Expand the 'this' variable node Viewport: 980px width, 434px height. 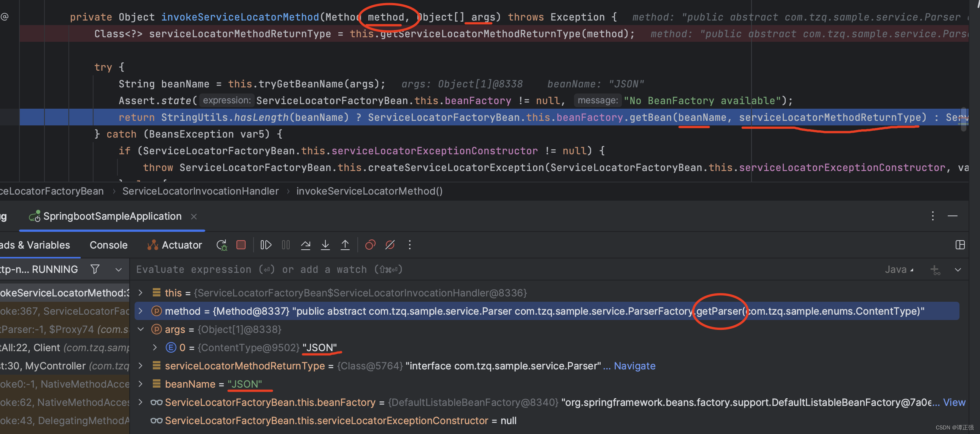tap(140, 293)
